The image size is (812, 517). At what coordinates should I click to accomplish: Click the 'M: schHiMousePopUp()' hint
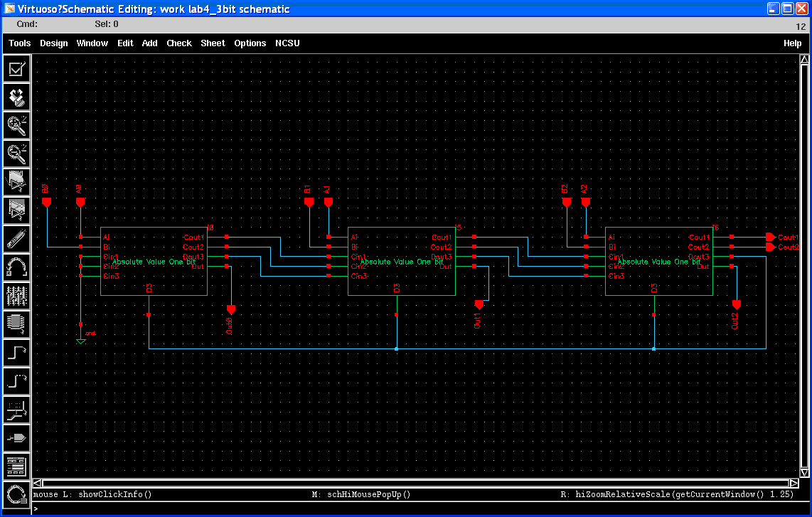pyautogui.click(x=361, y=495)
